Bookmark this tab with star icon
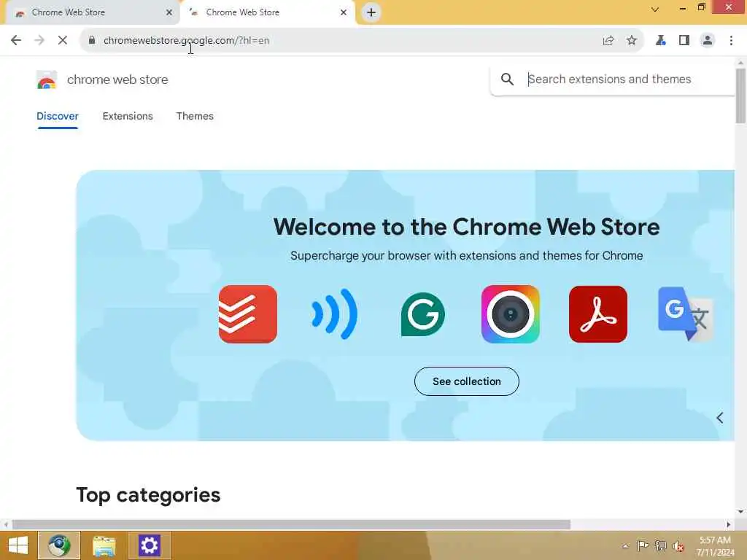 coord(632,41)
